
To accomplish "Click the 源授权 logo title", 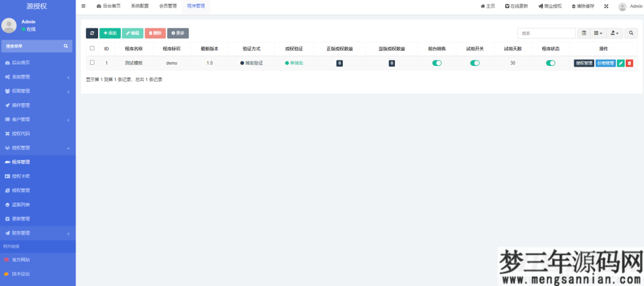I will tap(37, 6).
